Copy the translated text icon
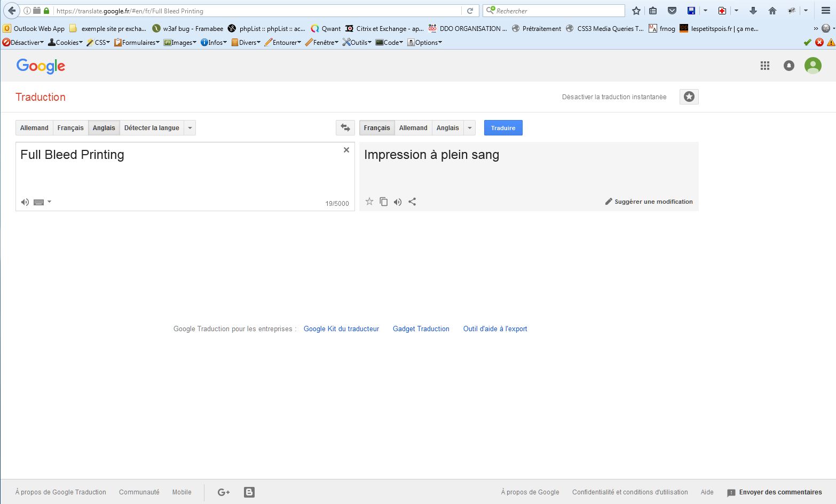Screen dimensions: 836x504 point(383,202)
